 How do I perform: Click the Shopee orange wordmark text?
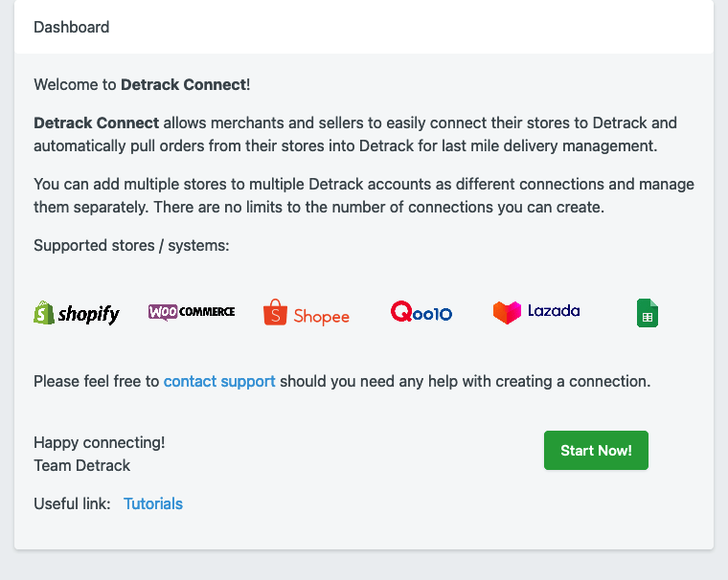tap(321, 317)
